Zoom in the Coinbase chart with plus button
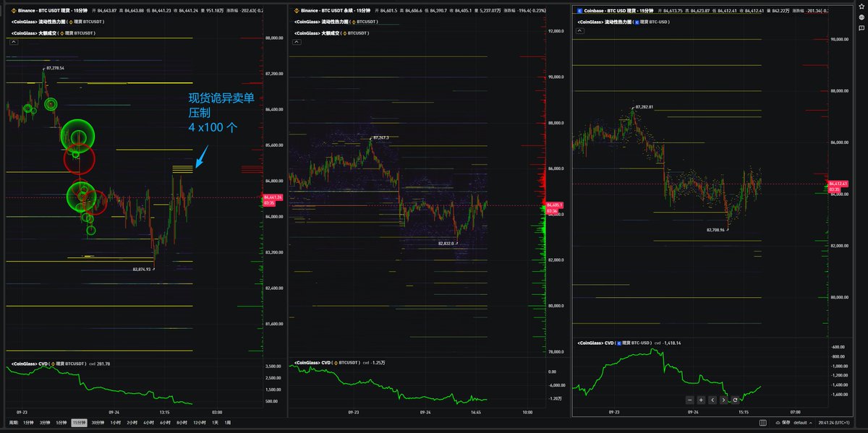This screenshot has width=868, height=433. point(701,400)
